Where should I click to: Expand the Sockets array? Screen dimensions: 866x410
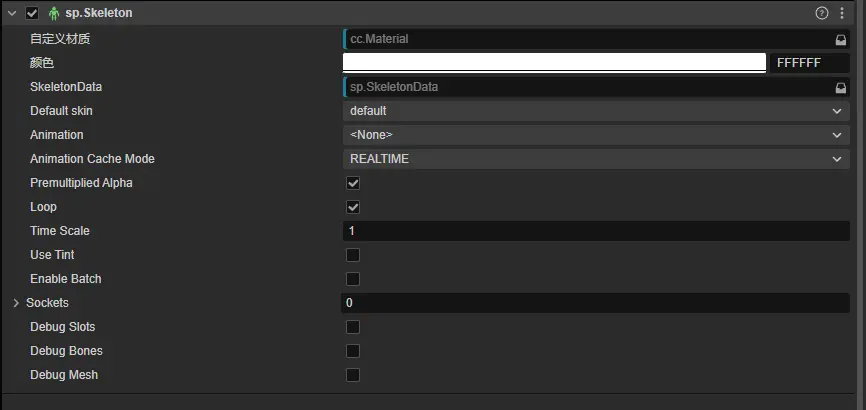pos(16,303)
